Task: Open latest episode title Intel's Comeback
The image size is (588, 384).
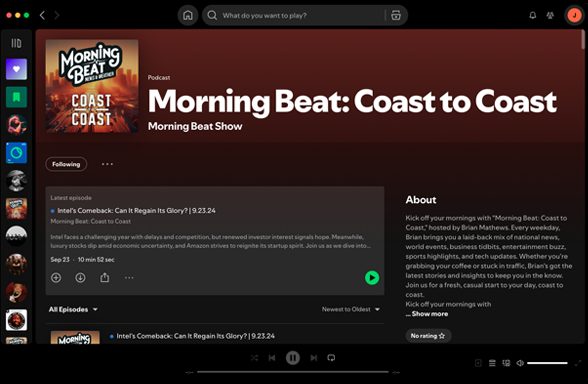Action: [x=136, y=210]
